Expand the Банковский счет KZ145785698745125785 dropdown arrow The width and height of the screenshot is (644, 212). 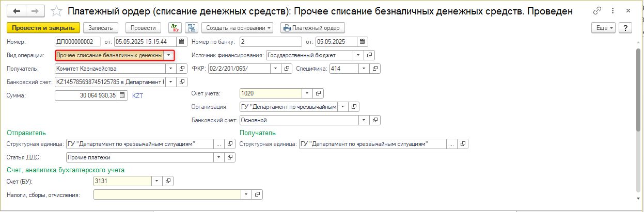point(170,82)
